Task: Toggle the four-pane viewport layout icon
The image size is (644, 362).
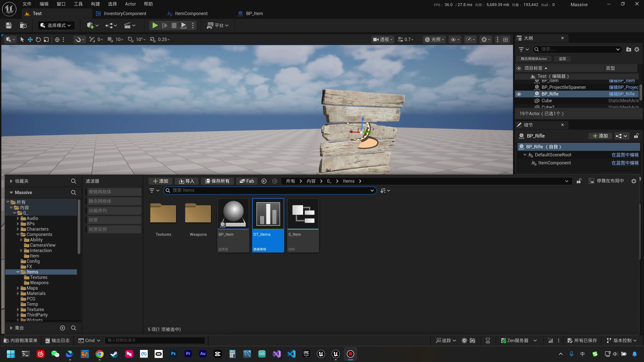Action: click(505, 40)
